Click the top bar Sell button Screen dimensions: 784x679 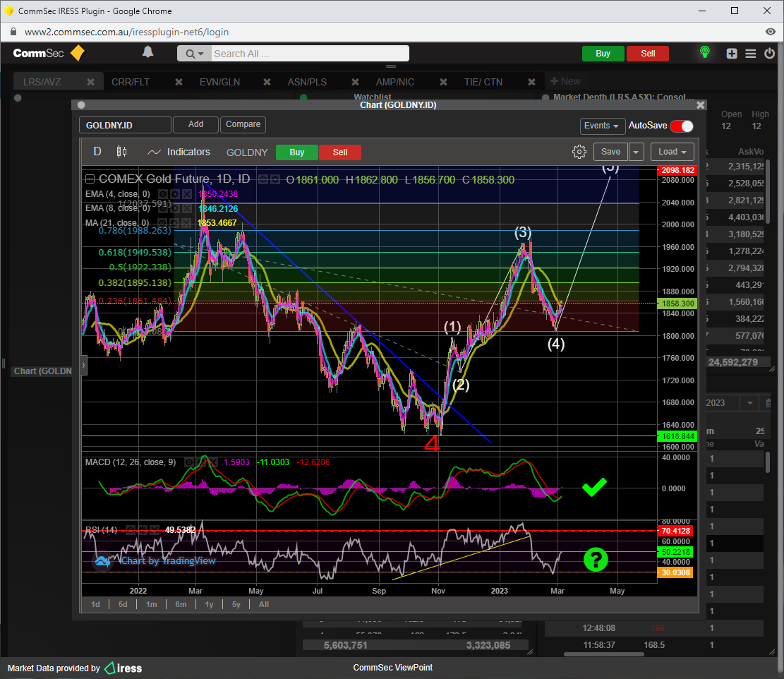pyautogui.click(x=648, y=54)
